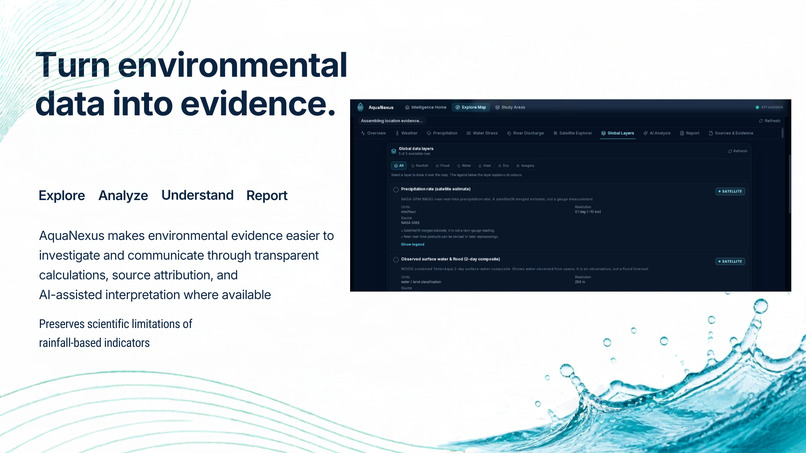Click the 'Global data layers' heading
Screen dimensions: 806x453
(416, 149)
